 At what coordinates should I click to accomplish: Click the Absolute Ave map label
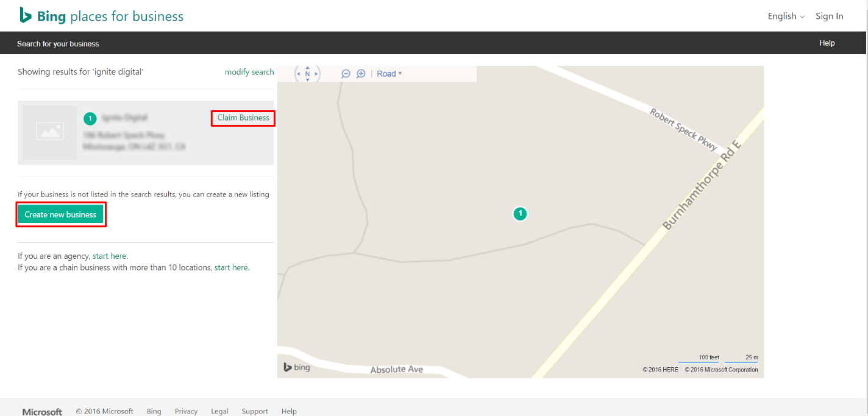tap(396, 370)
